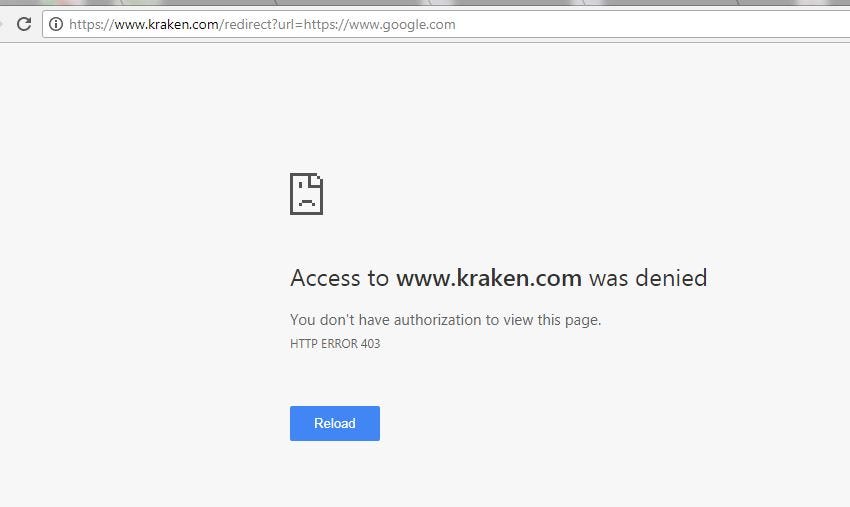Click "view this page" in the message

[x=552, y=319]
